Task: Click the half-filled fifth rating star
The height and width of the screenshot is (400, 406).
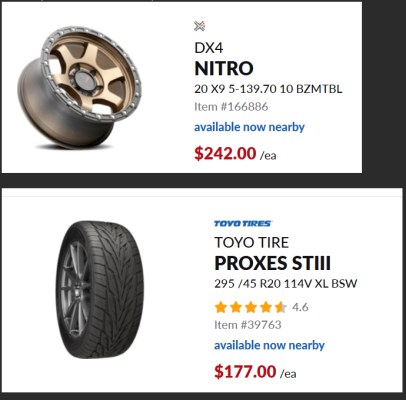Action: (x=281, y=307)
